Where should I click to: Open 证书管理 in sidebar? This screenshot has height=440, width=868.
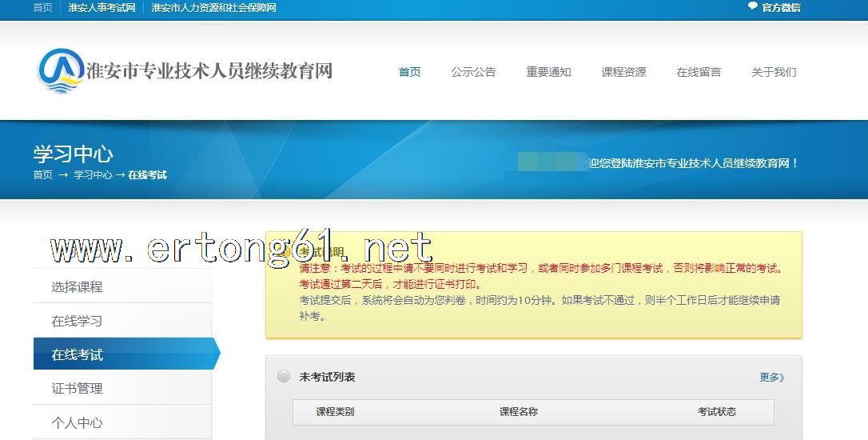point(78,389)
